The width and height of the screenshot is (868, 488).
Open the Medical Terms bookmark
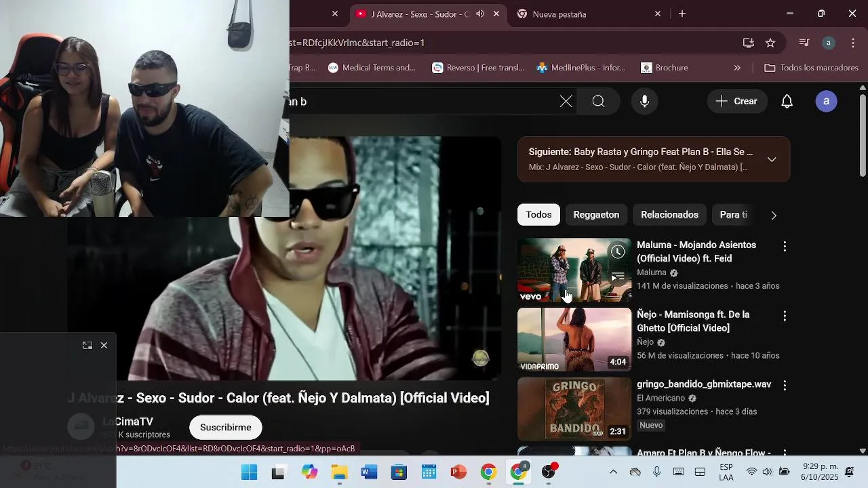(x=372, y=68)
